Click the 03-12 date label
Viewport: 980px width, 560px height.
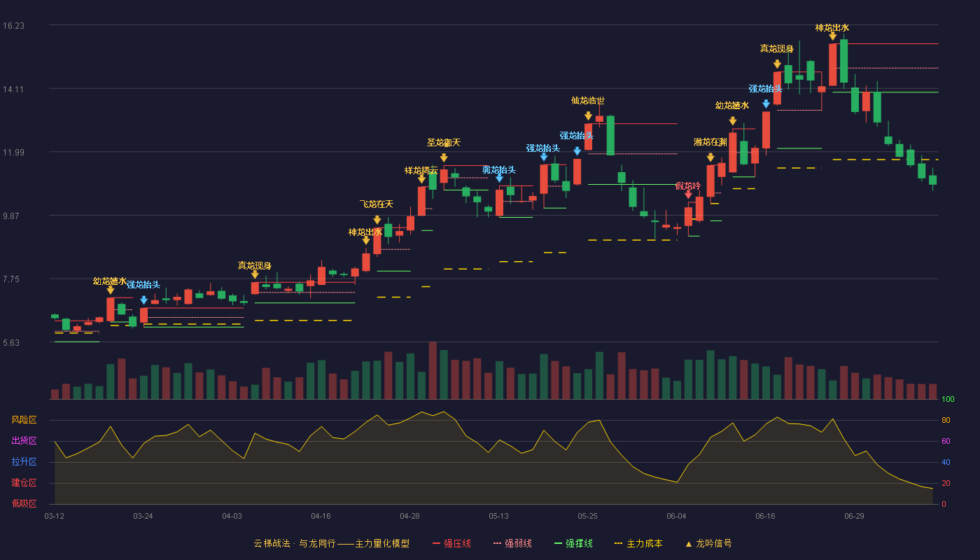54,516
